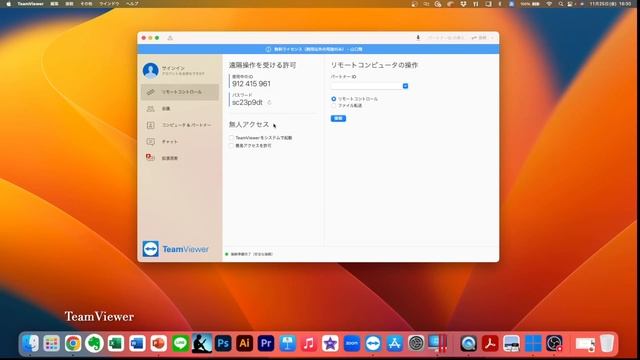Launch Illustrator from the Dock
The image size is (640, 360).
(244, 343)
